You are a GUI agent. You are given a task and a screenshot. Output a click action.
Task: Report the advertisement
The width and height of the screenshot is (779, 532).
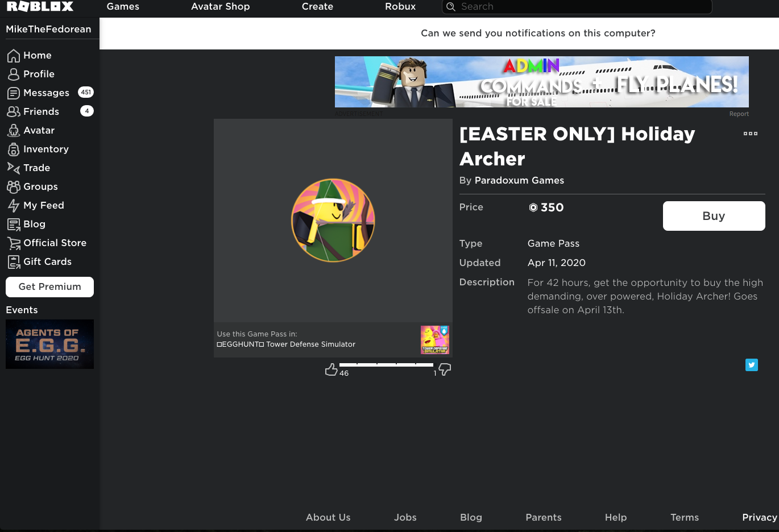739,114
